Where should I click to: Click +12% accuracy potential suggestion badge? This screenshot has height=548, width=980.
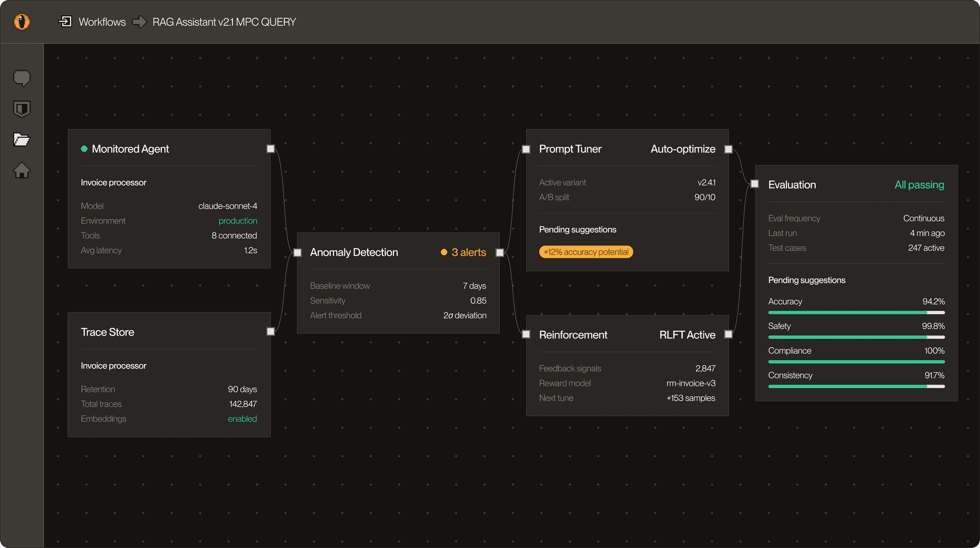(586, 252)
